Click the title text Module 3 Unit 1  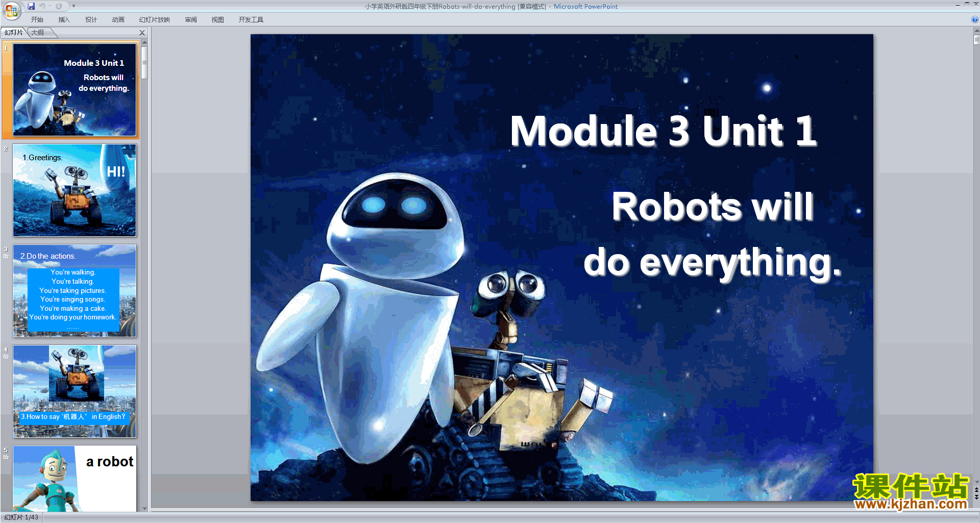(x=664, y=131)
